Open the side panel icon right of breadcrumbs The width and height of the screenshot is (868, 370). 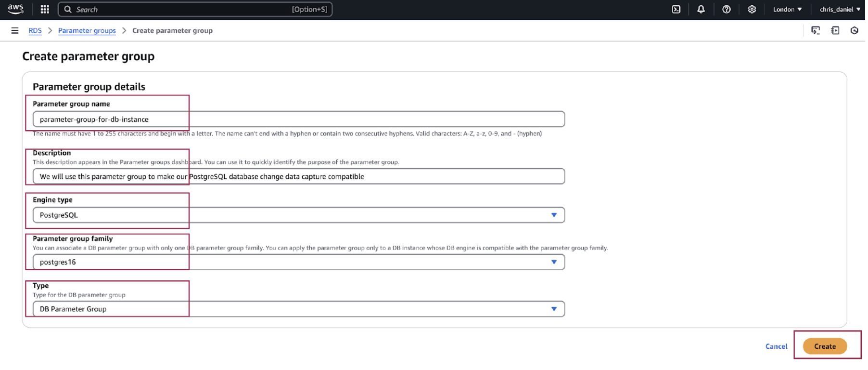click(x=835, y=30)
